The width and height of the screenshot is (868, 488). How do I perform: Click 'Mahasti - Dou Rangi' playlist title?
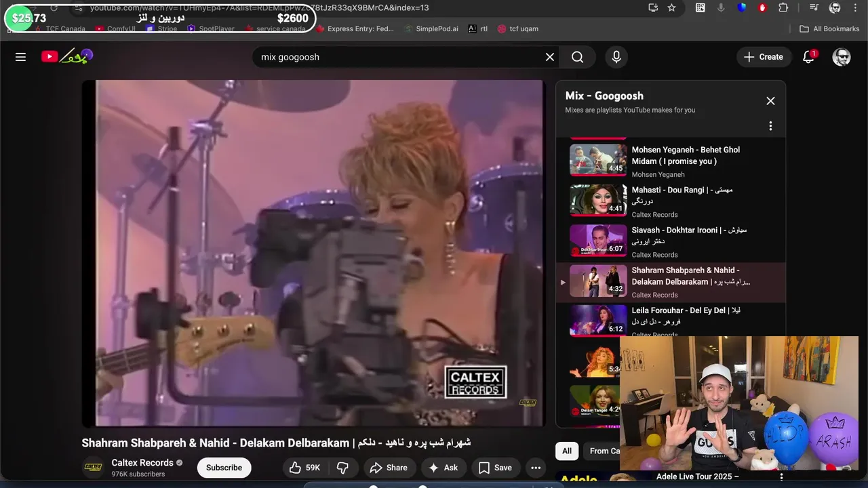[682, 195]
